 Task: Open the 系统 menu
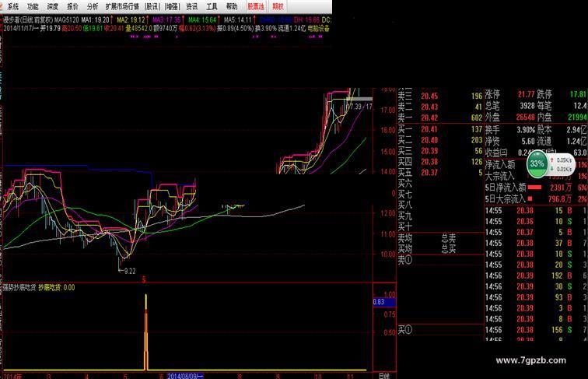coord(12,6)
